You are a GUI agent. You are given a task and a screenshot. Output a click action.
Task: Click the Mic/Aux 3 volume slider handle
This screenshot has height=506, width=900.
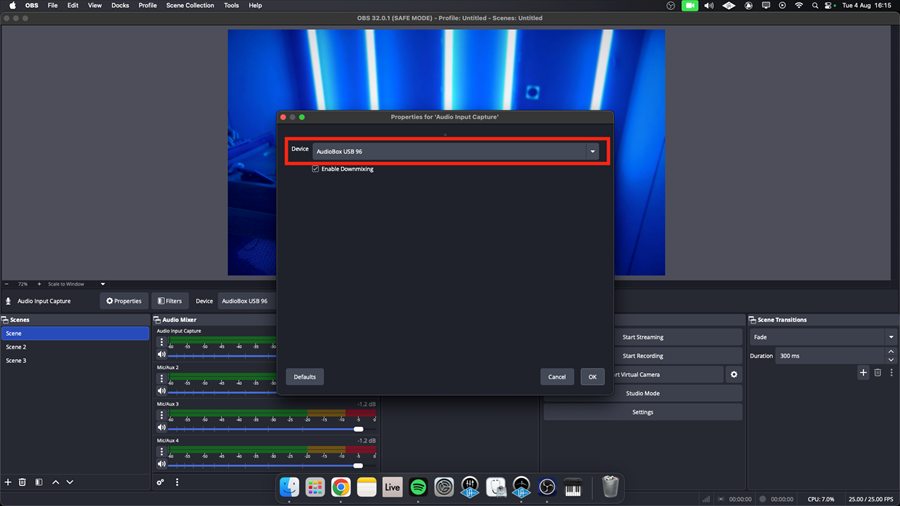(x=359, y=429)
